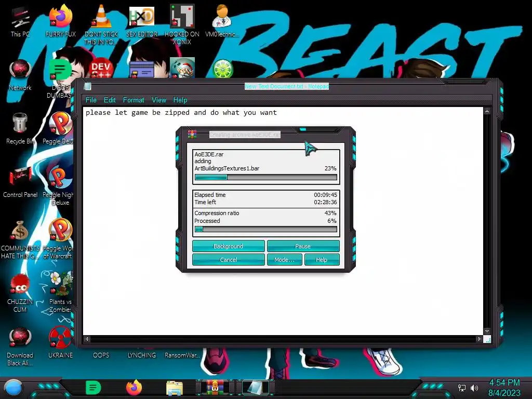
Task: Click Notepad horizontal scrollbar right arrow
Action: click(479, 339)
